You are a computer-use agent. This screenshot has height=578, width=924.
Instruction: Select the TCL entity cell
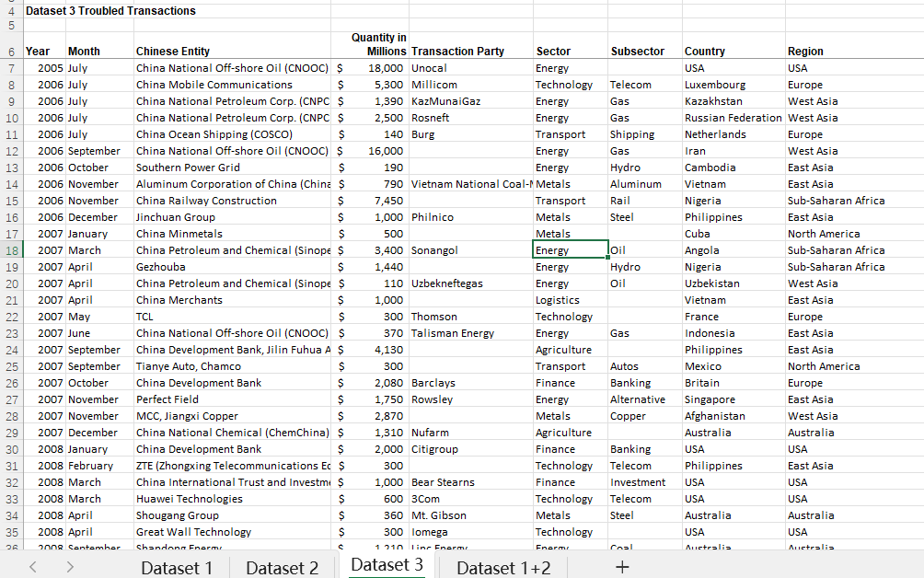[x=232, y=317]
